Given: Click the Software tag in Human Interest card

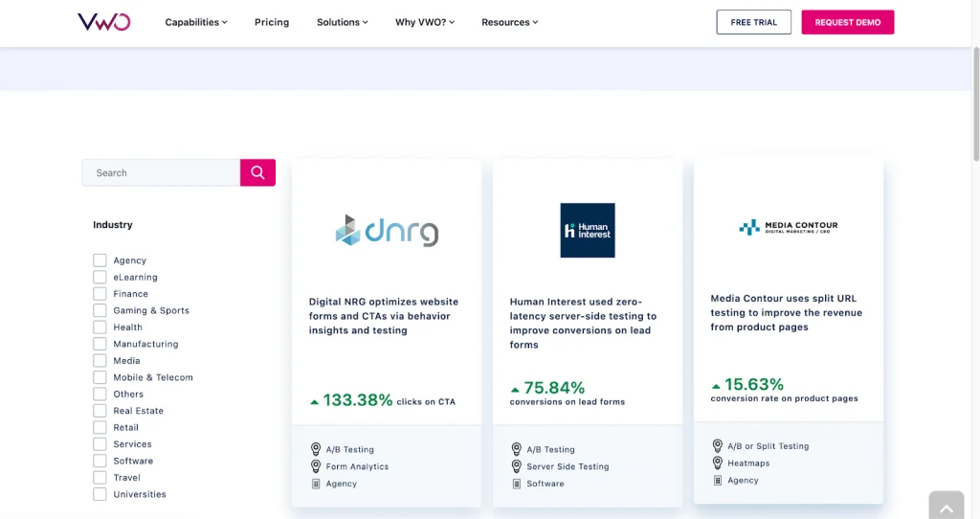Looking at the screenshot, I should (545, 484).
